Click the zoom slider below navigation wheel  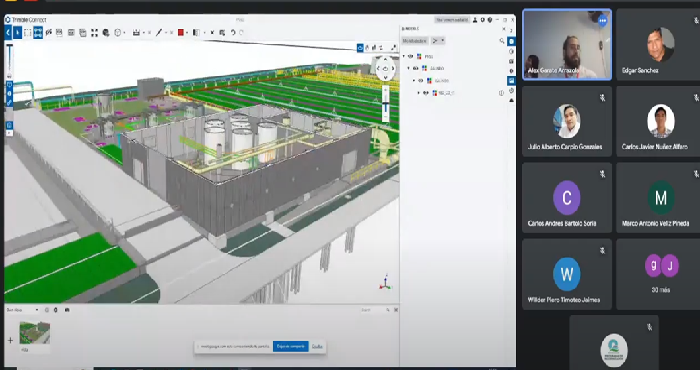coord(386,103)
